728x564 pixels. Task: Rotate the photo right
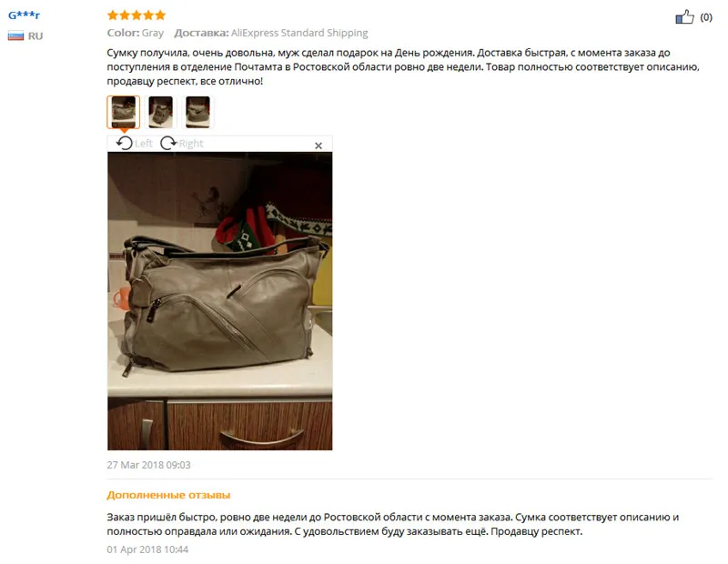click(168, 143)
